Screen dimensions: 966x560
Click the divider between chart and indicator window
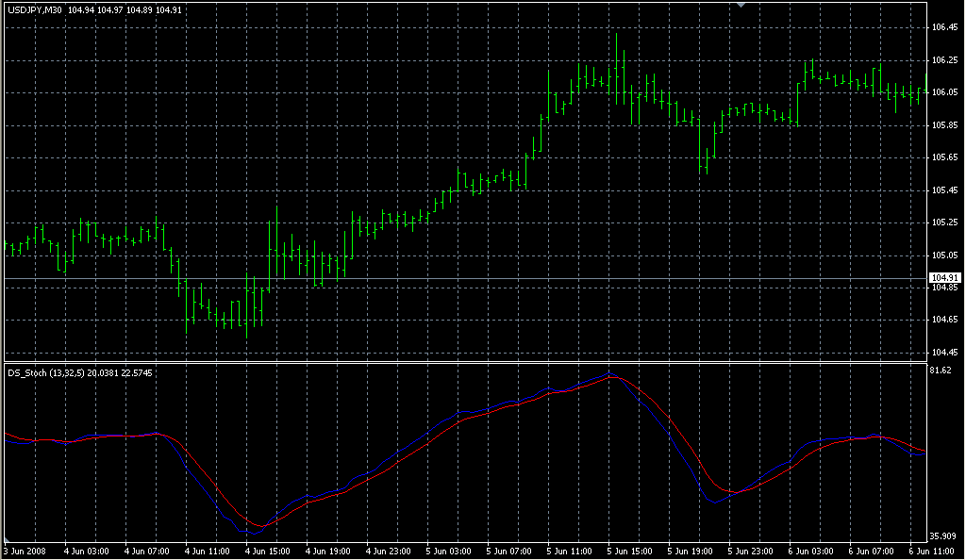pos(462,361)
